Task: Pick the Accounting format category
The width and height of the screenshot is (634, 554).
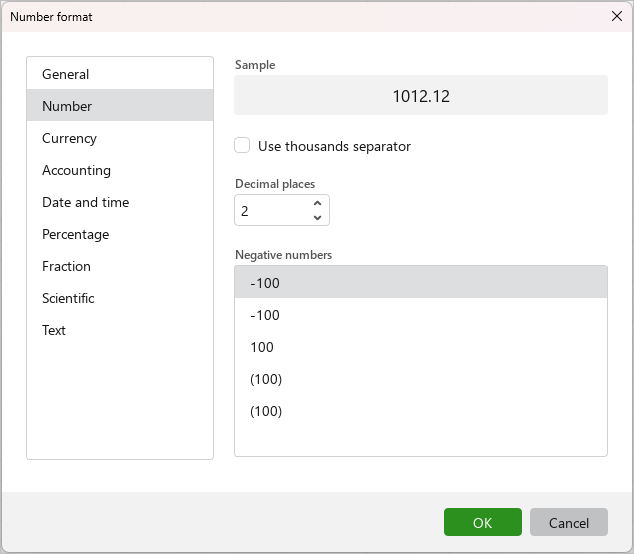Action: click(x=120, y=170)
